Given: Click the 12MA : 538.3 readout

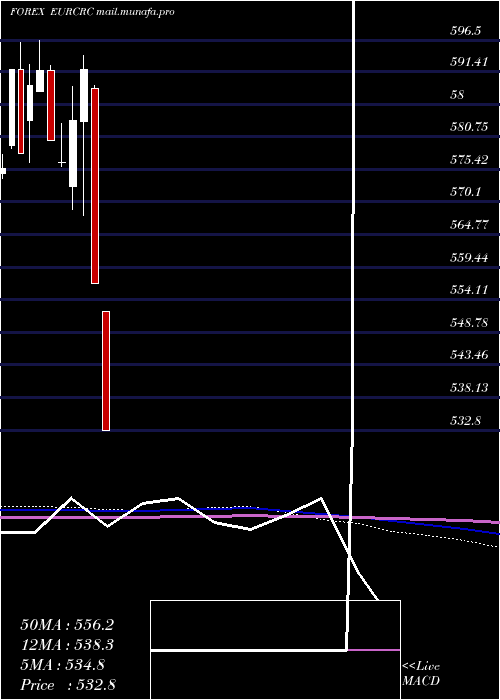Looking at the screenshot, I should [x=67, y=645].
